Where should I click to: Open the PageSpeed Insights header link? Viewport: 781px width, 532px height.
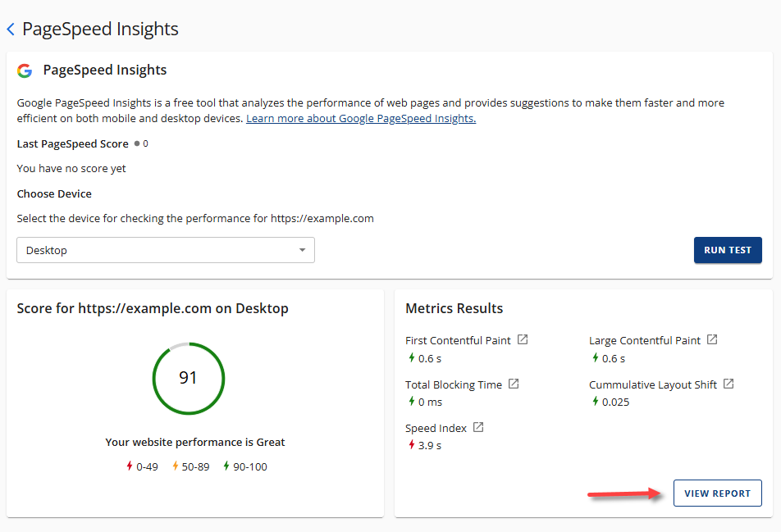point(101,29)
